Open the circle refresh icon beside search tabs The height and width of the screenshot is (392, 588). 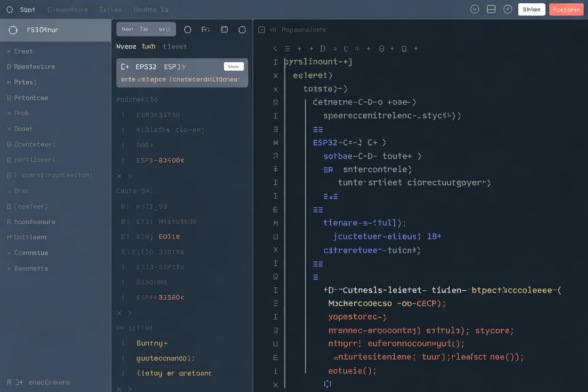coord(188,29)
